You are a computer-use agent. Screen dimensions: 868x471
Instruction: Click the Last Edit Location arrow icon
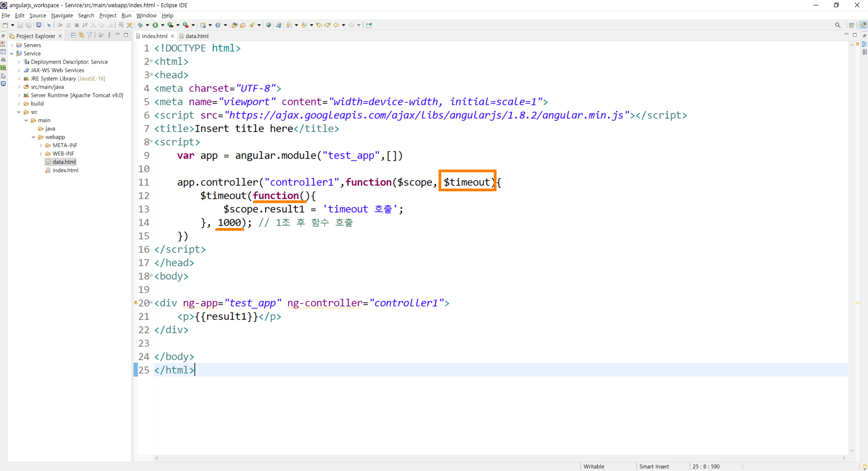pyautogui.click(x=319, y=25)
